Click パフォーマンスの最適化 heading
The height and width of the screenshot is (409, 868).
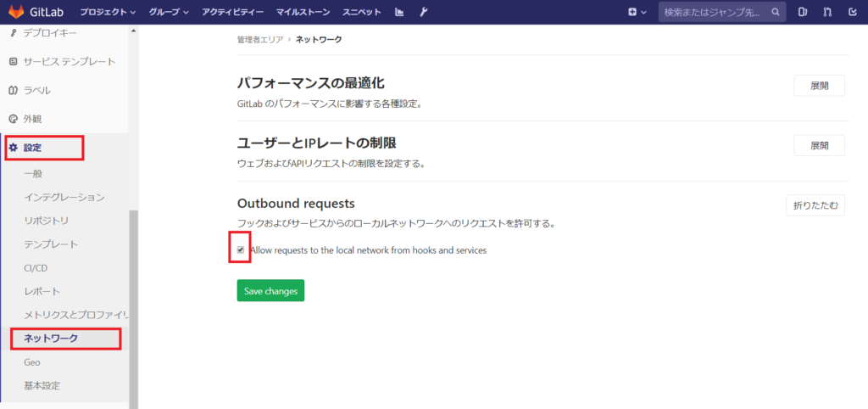tap(310, 83)
